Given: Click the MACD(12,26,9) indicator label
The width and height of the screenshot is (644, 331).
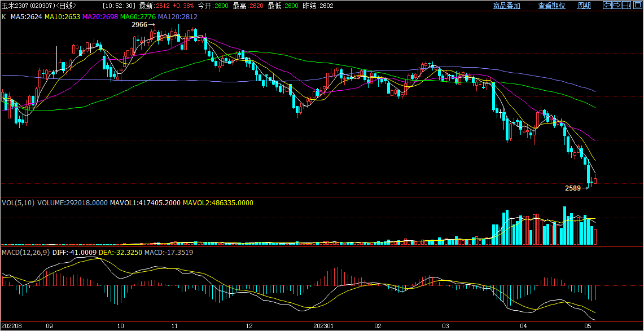Looking at the screenshot, I should pyautogui.click(x=25, y=252).
